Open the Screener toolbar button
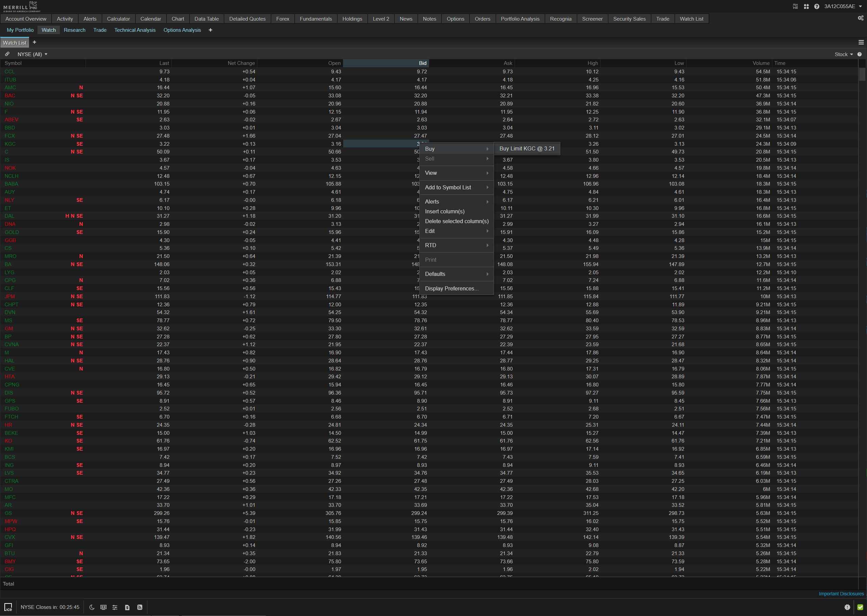The height and width of the screenshot is (616, 867). click(x=592, y=19)
